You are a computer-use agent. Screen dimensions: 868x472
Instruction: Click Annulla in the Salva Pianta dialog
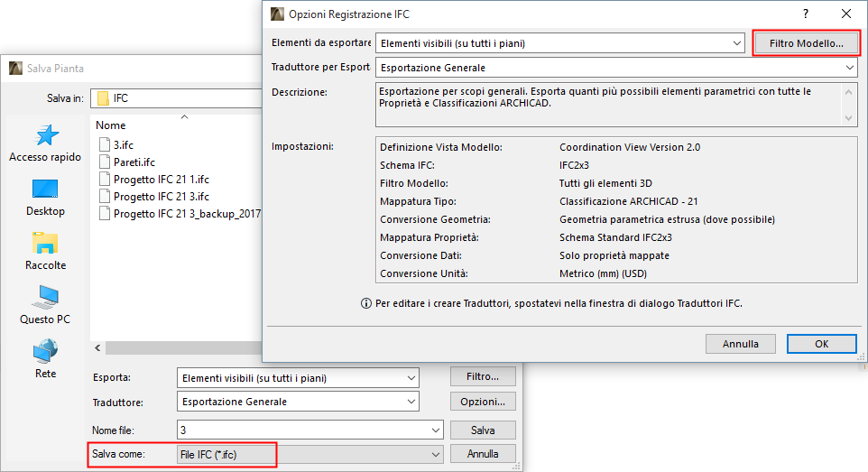click(483, 454)
